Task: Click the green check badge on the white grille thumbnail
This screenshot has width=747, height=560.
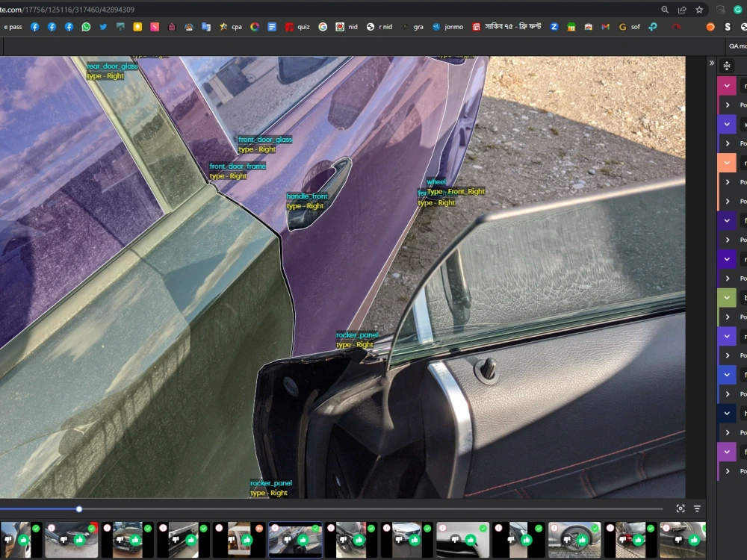Action: (483, 528)
